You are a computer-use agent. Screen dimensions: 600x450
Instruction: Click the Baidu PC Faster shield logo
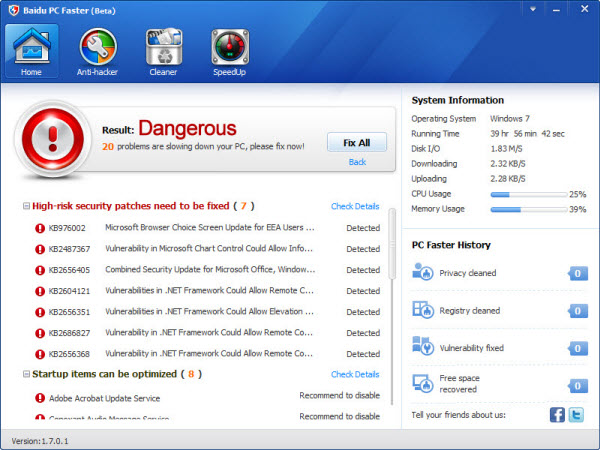click(13, 10)
